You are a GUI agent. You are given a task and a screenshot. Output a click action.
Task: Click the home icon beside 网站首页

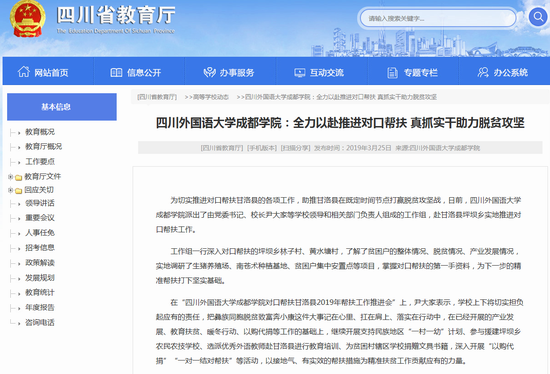[x=24, y=72]
